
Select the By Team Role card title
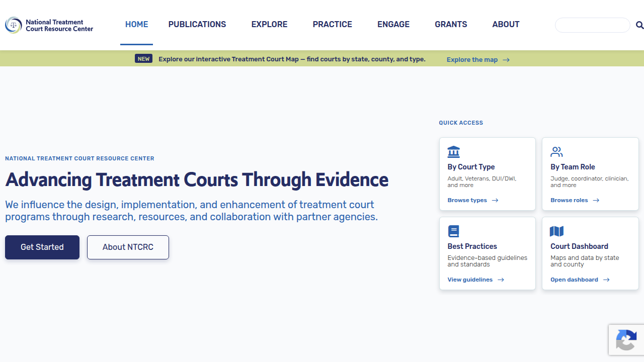pyautogui.click(x=573, y=167)
